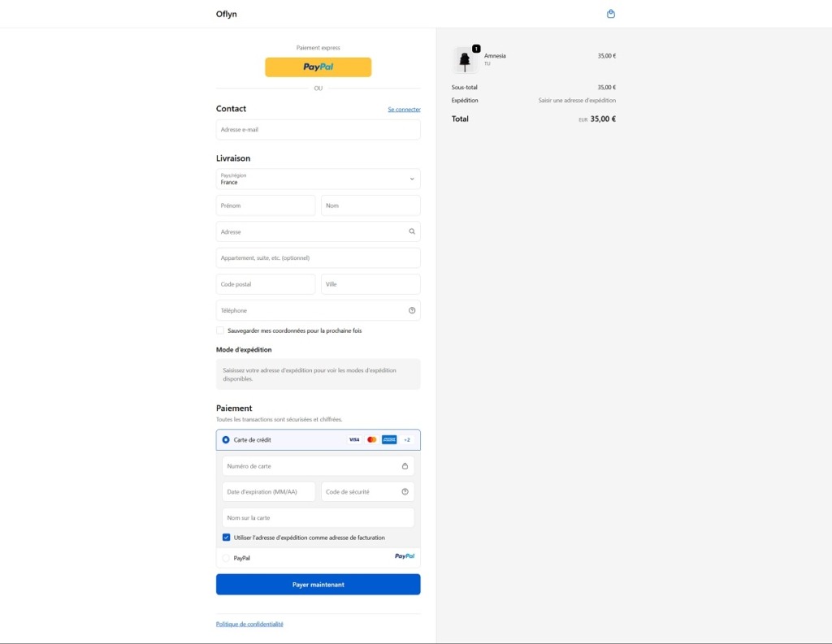
Task: Click the Code postal field
Action: point(266,284)
